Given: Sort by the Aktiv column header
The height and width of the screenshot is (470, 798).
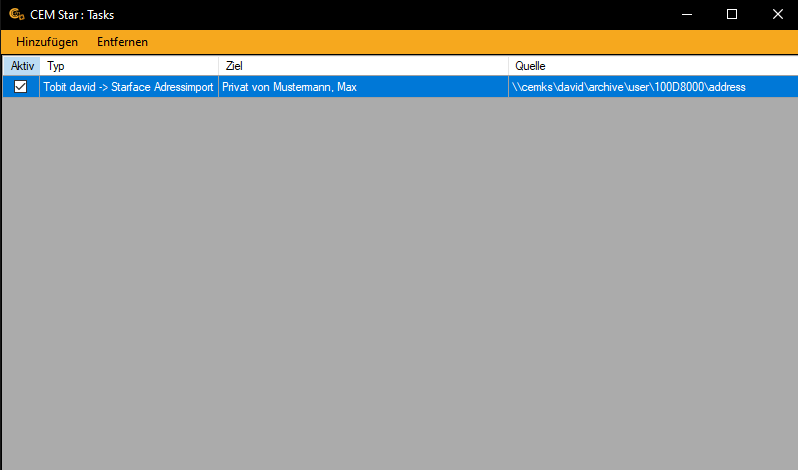Looking at the screenshot, I should click(x=22, y=66).
